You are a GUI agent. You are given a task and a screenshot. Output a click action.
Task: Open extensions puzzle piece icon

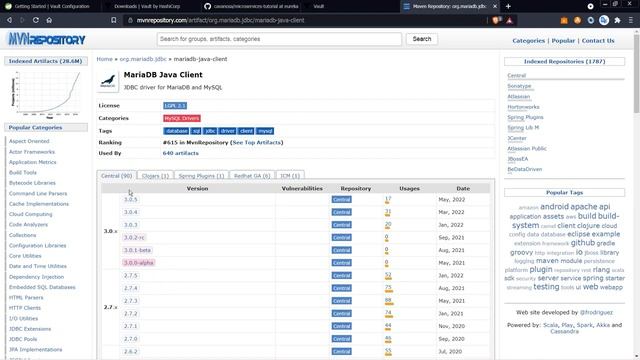pyautogui.click(x=618, y=20)
